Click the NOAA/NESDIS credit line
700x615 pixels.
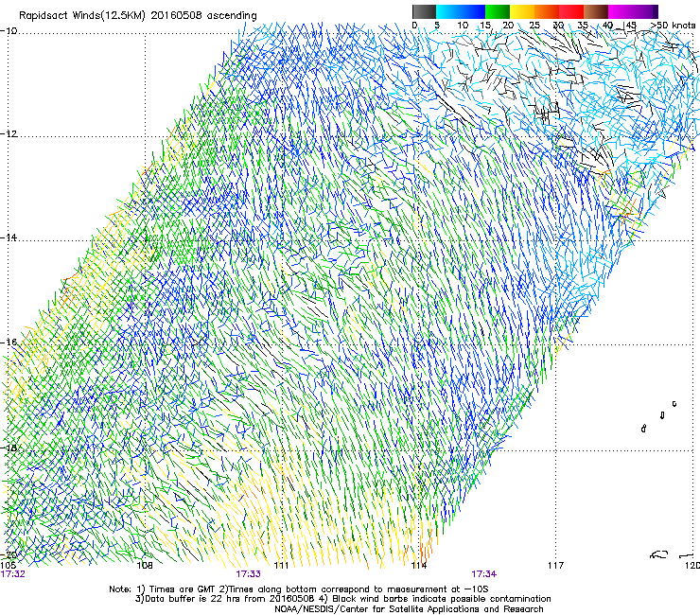(x=409, y=609)
